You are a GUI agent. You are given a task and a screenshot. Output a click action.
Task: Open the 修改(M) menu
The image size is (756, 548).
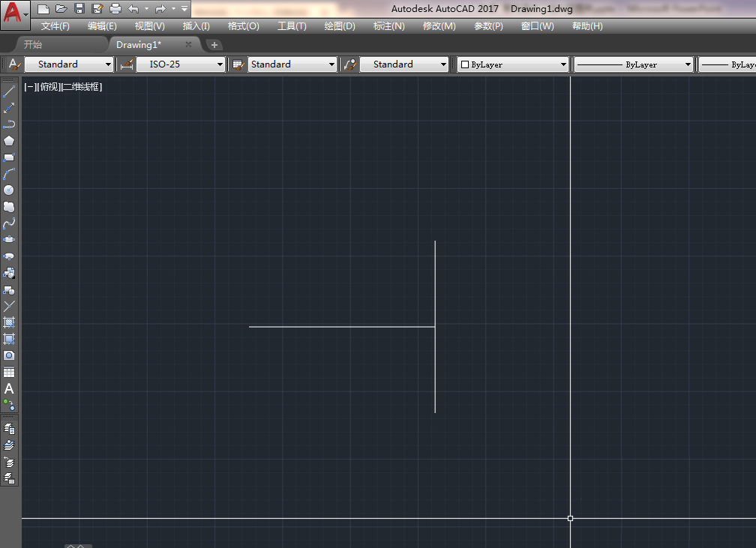(x=439, y=26)
